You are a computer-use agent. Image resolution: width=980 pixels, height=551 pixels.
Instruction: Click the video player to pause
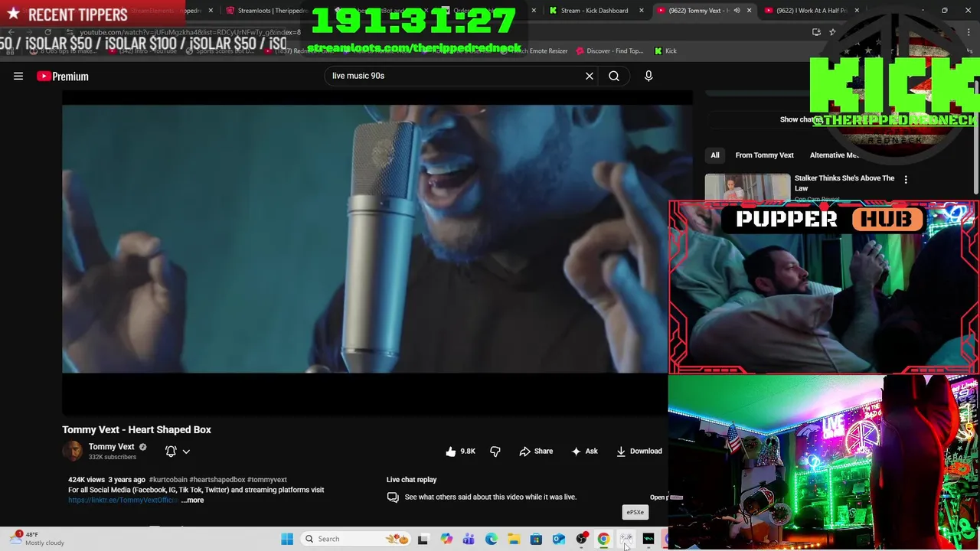[x=365, y=239]
